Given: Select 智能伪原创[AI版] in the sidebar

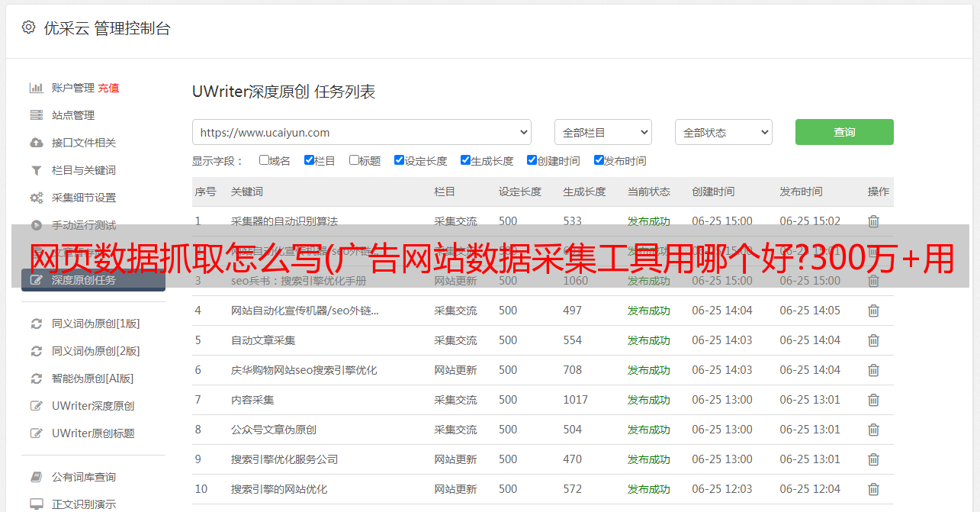Looking at the screenshot, I should [x=92, y=378].
